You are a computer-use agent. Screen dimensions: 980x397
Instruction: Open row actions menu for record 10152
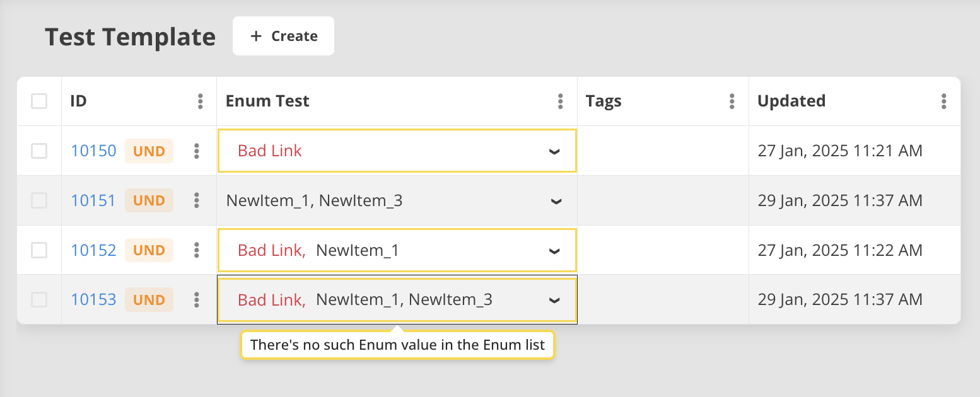point(197,250)
